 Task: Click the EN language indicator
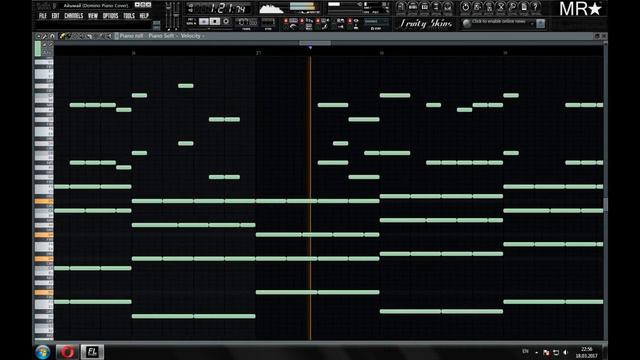tap(525, 351)
